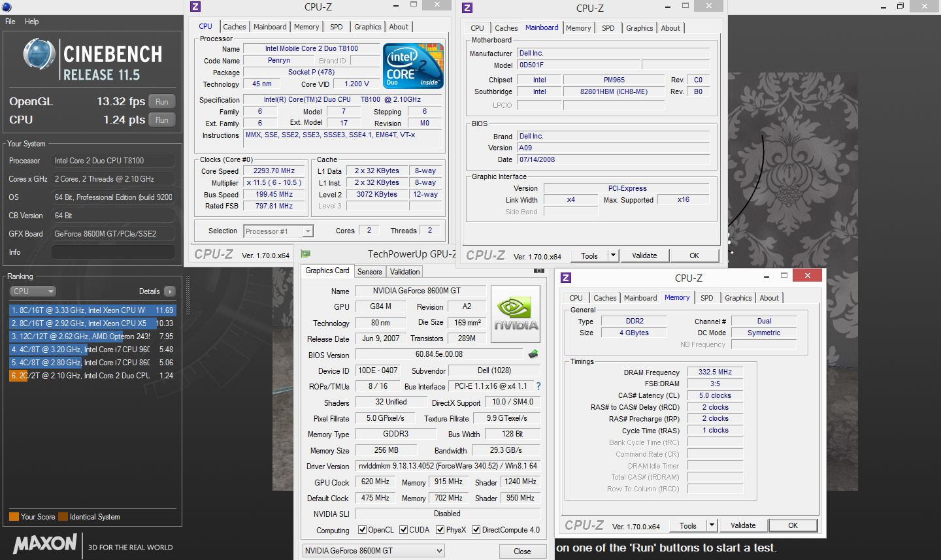This screenshot has height=560, width=941.
Task: Open the NVIDIA GeForce 8600M GT card dropdown
Action: coord(373,551)
